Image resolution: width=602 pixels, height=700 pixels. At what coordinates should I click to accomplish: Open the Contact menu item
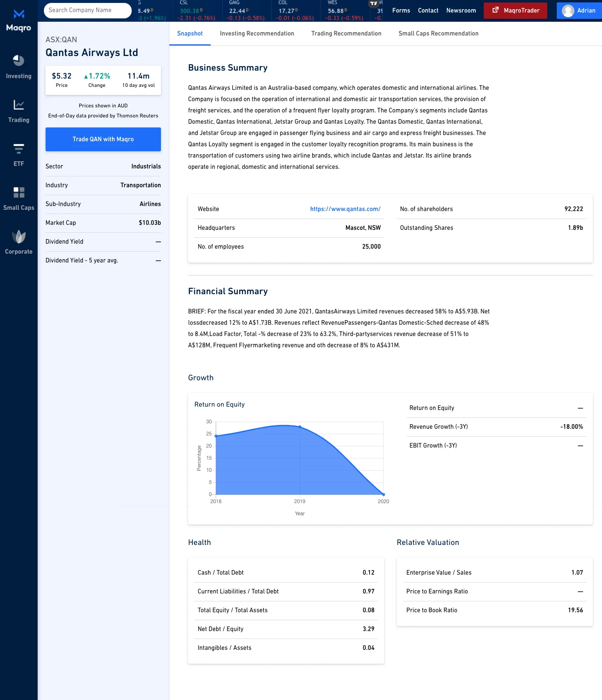(x=428, y=10)
